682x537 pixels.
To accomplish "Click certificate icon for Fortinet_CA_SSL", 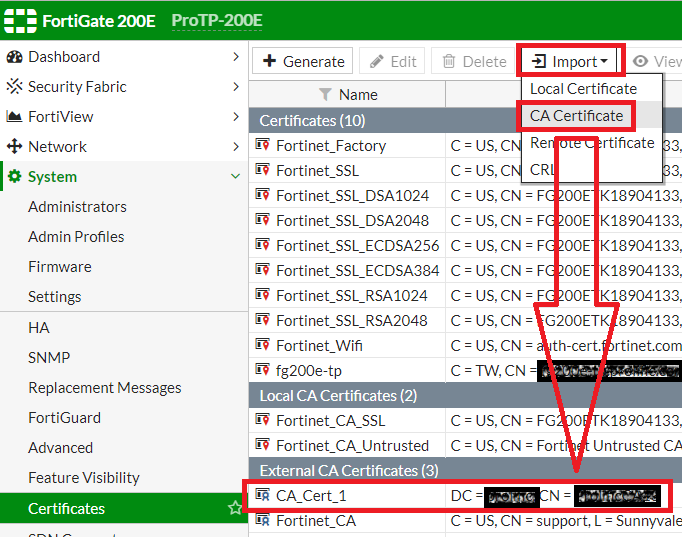I will [262, 420].
